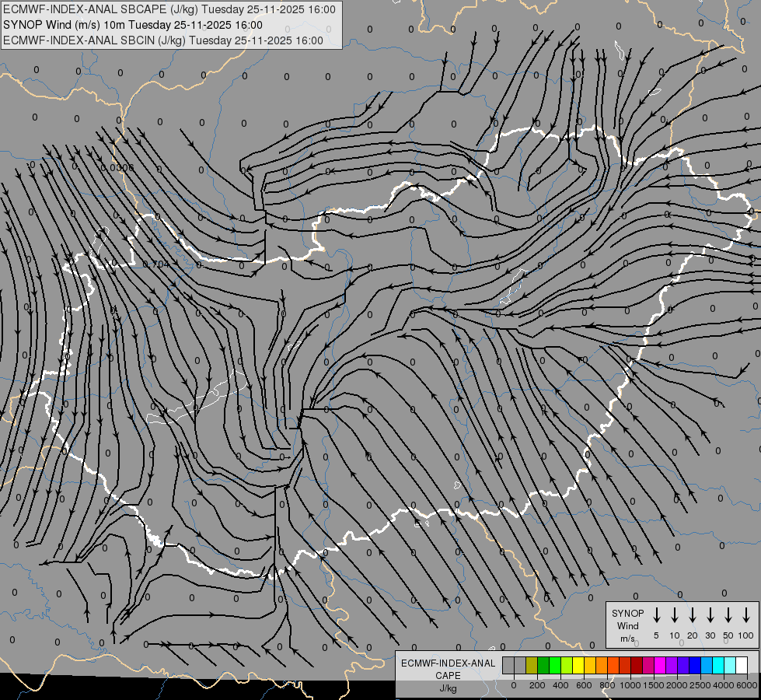Select the pale cyan CAPE legend swatch

coord(730,665)
